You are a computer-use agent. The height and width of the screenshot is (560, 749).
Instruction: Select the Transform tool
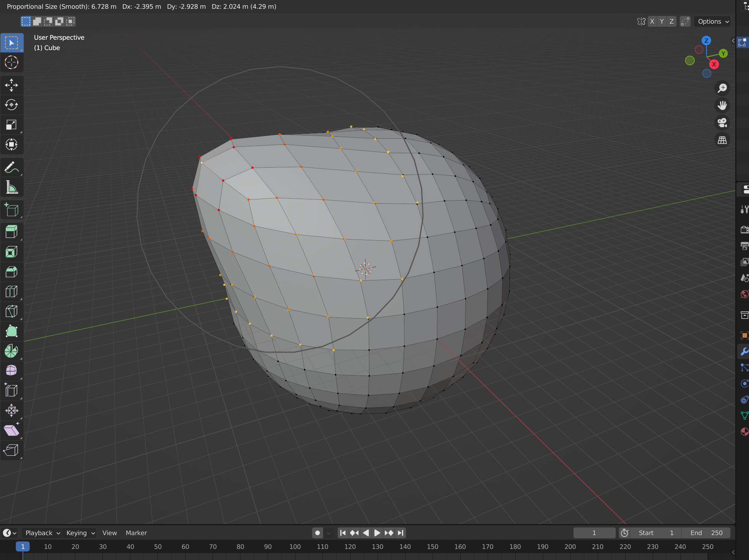pyautogui.click(x=11, y=144)
